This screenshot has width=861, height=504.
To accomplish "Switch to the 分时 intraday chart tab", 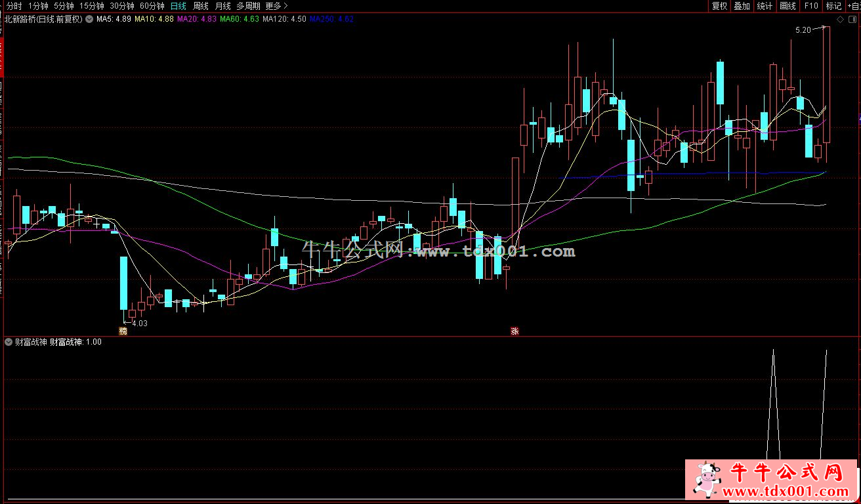I will tap(13, 6).
